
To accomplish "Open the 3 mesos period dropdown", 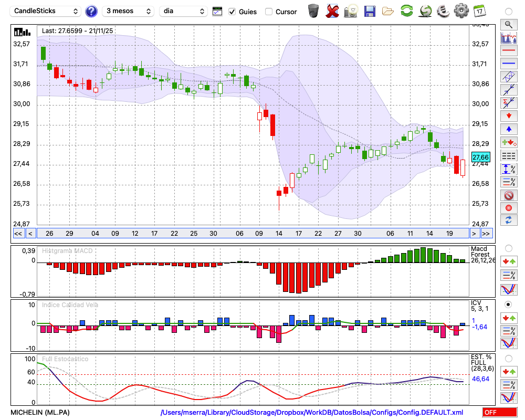I will click(x=128, y=11).
